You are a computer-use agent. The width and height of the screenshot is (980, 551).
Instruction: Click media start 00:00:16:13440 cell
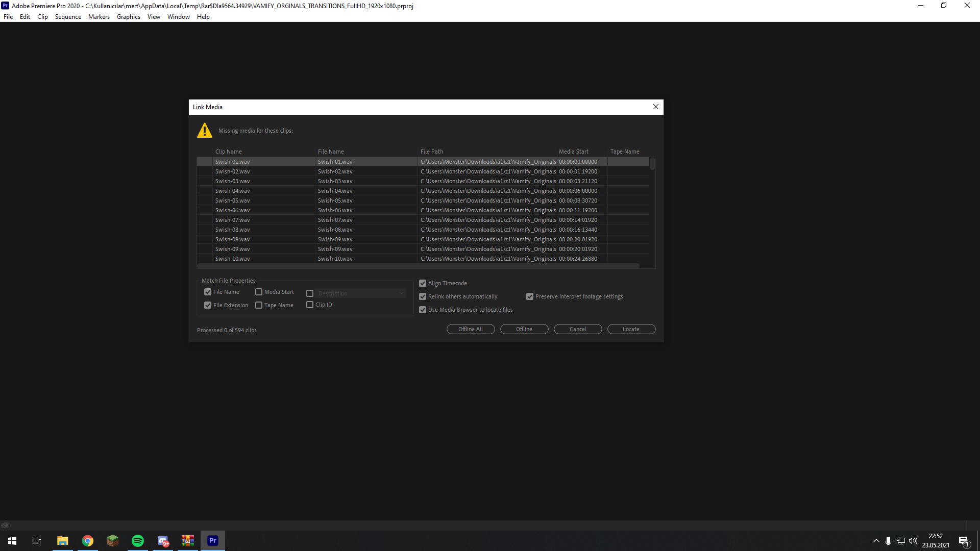578,230
